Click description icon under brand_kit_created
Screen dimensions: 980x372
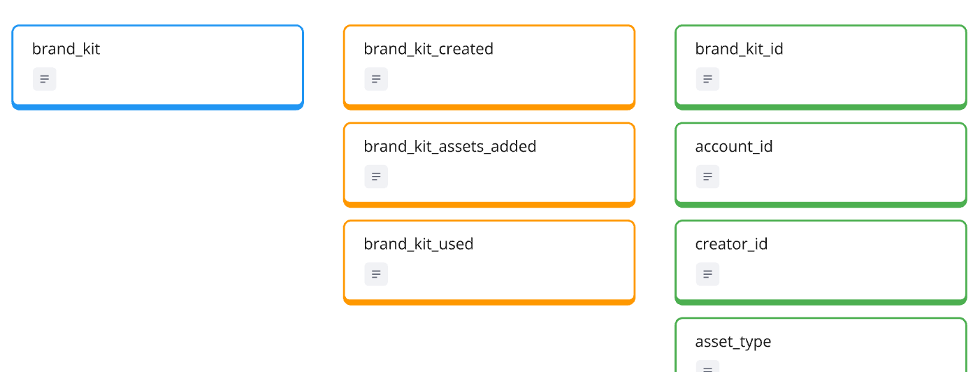pos(376,79)
